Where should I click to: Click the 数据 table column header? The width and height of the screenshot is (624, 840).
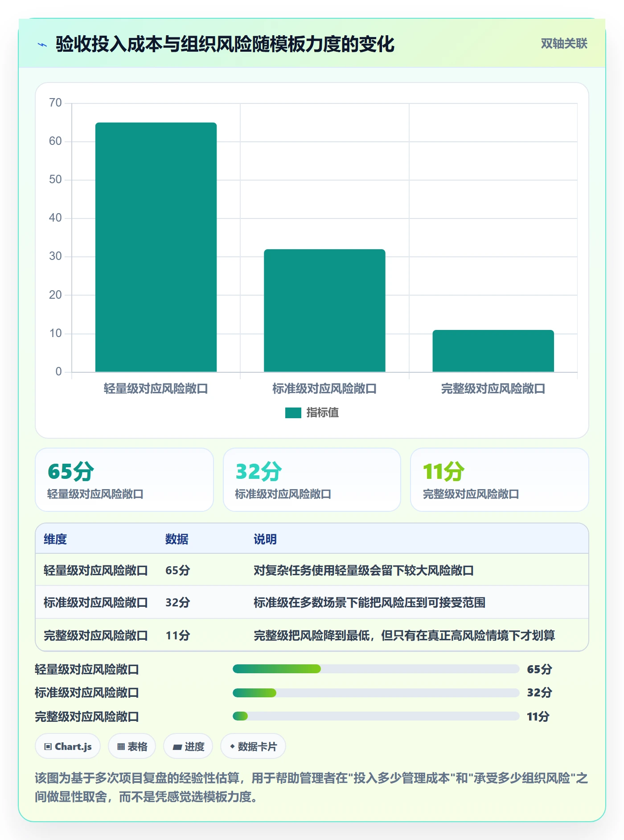177,539
